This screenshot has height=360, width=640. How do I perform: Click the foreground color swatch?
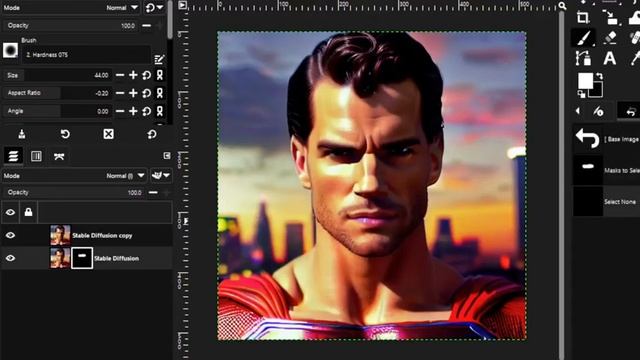[x=585, y=81]
